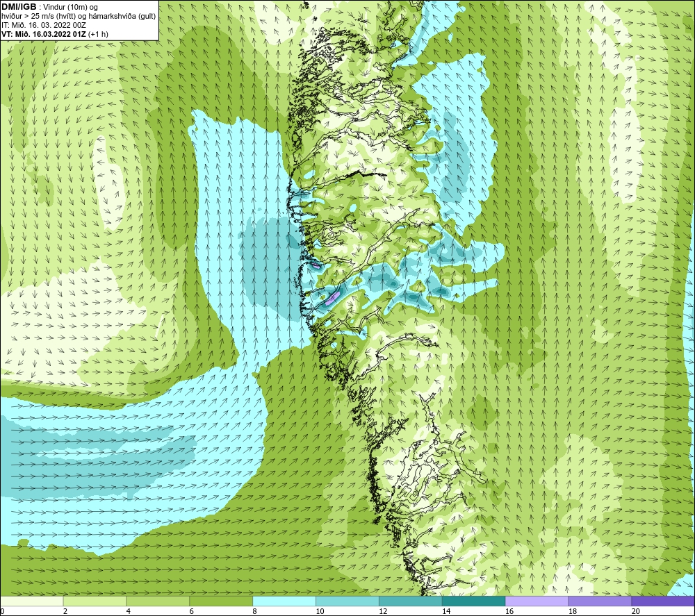The width and height of the screenshot is (695, 616).
Task: Select the 18–20 m/s purple legend swatch
Action: pos(600,601)
